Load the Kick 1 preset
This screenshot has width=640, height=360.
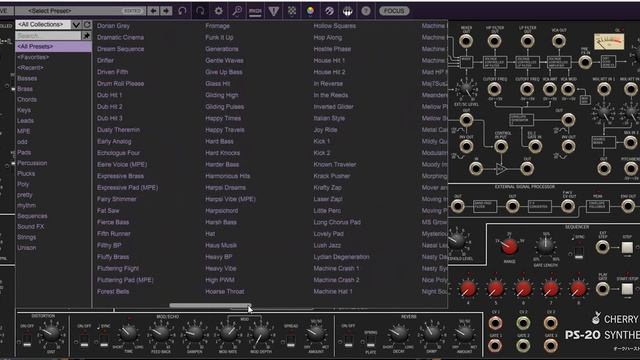(322, 141)
